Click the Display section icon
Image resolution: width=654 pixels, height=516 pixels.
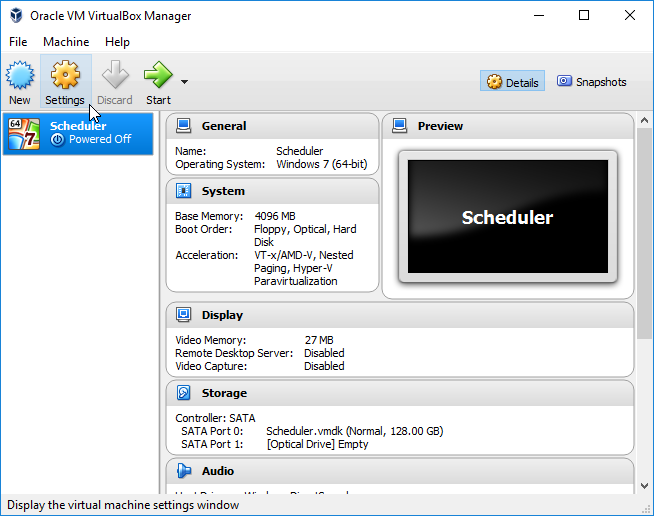(x=184, y=315)
